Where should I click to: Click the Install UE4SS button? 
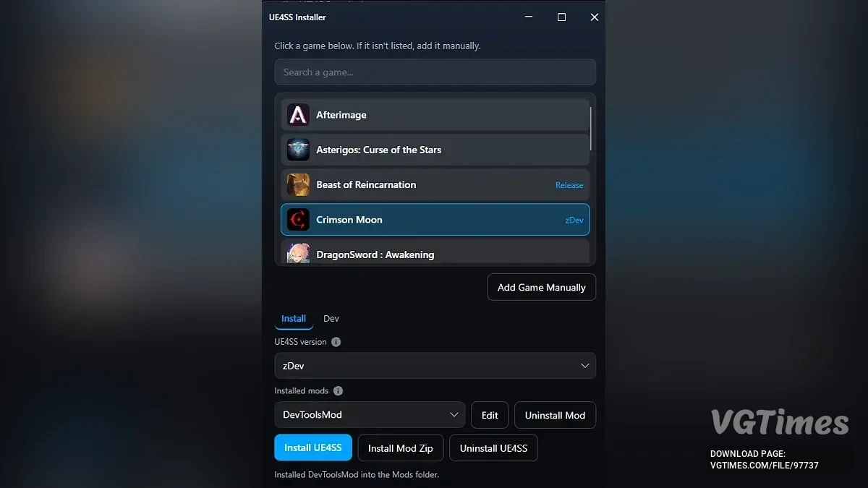pyautogui.click(x=313, y=448)
